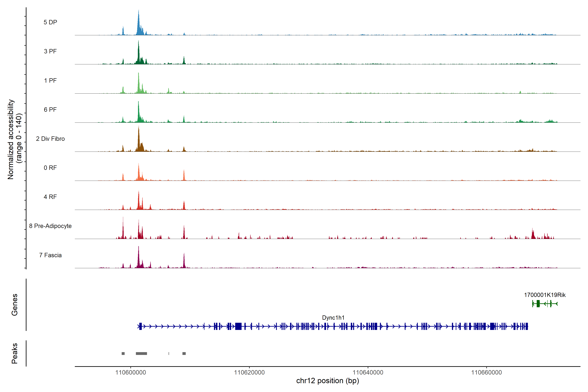Select the 8 Pre-Adipocyte label
The height and width of the screenshot is (392, 588).
(50, 226)
